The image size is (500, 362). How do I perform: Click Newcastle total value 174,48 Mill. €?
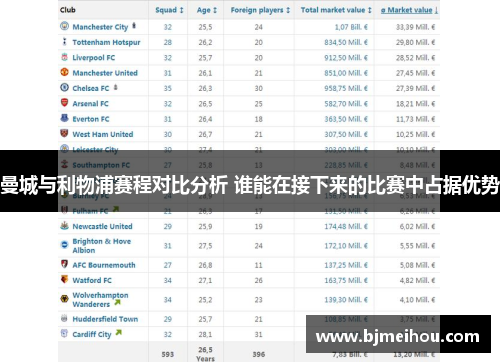346,226
